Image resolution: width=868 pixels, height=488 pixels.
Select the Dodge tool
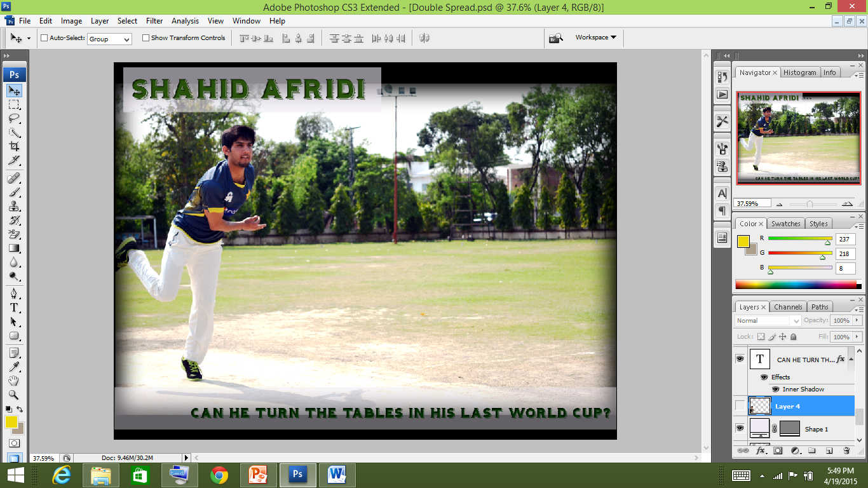(14, 276)
